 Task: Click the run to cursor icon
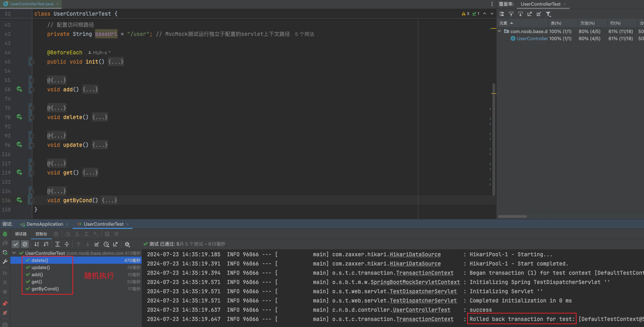[95, 234]
